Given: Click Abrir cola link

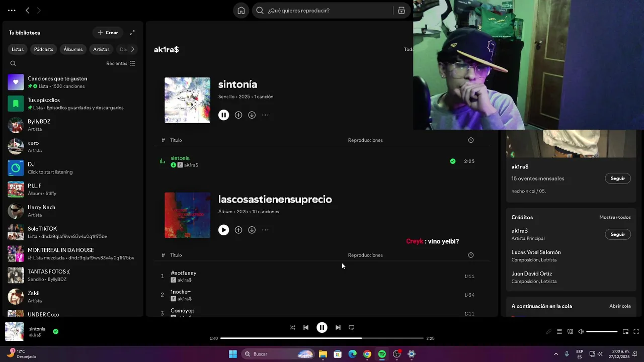Looking at the screenshot, I should 620,306.
